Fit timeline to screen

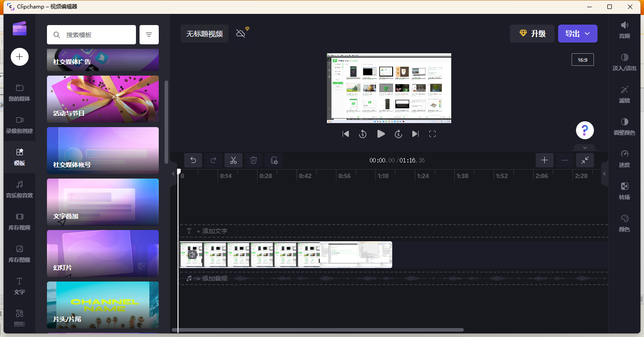[x=585, y=160]
